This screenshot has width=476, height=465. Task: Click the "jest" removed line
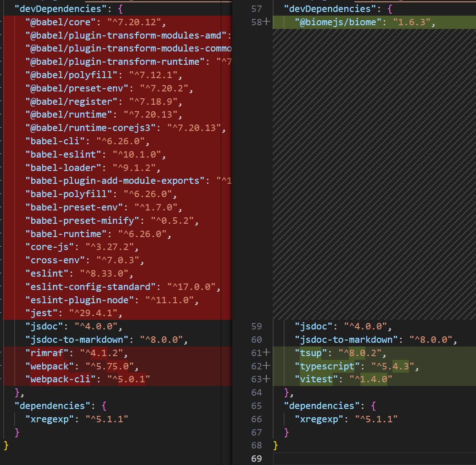click(74, 313)
